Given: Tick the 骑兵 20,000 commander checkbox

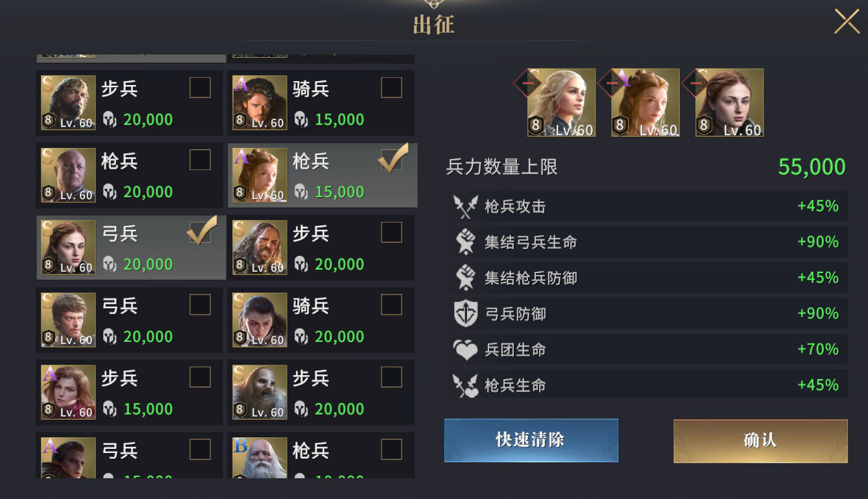Looking at the screenshot, I should point(391,304).
